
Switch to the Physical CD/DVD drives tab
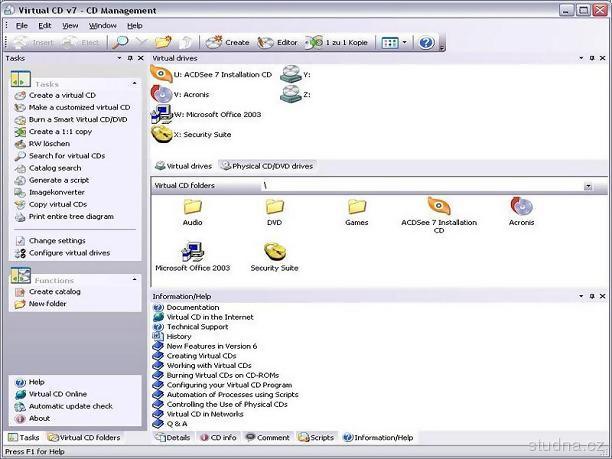(267, 166)
